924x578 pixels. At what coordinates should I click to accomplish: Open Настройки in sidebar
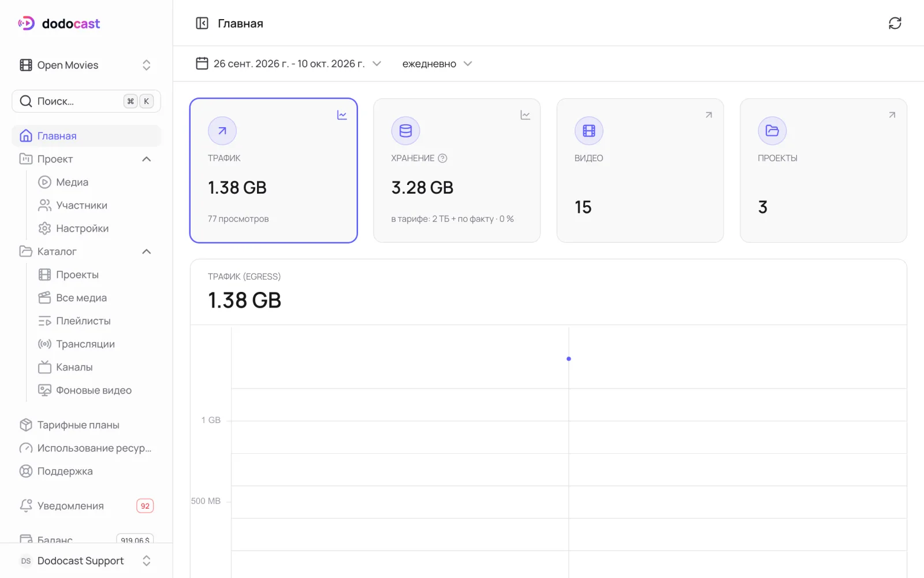coord(95,228)
